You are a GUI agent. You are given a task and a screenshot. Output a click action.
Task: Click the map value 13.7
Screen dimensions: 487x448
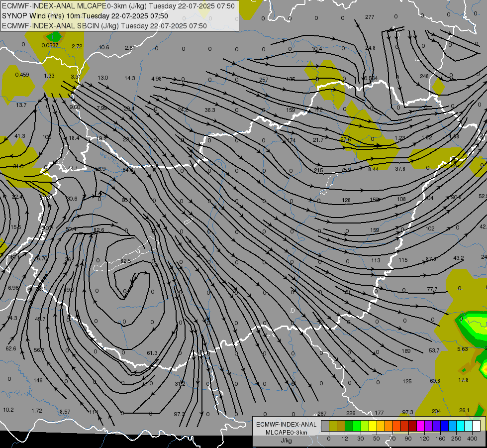click(x=21, y=105)
